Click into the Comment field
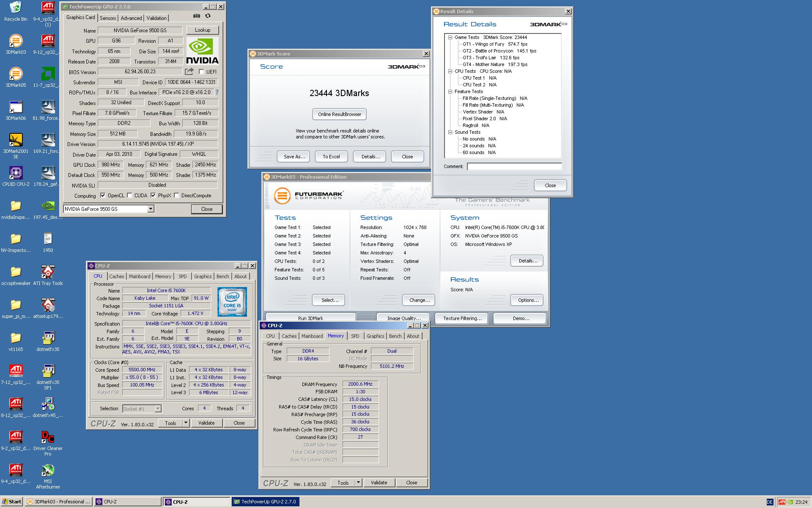The width and height of the screenshot is (812, 508). pyautogui.click(x=514, y=166)
